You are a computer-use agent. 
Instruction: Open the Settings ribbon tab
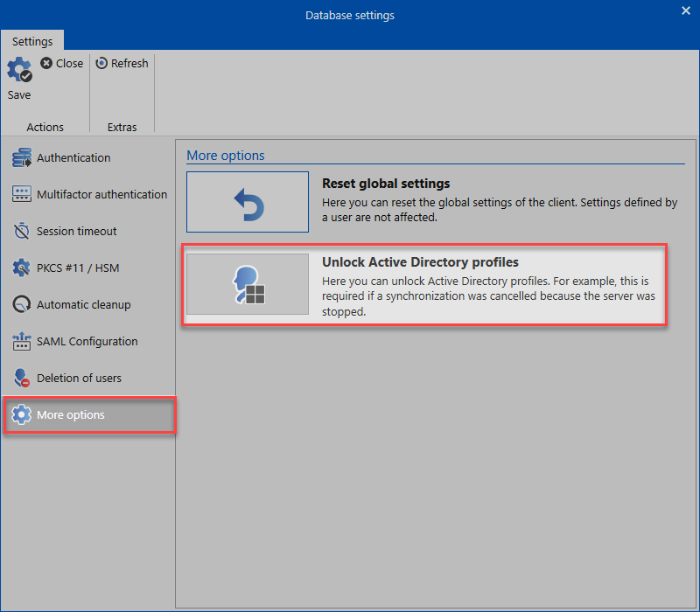pos(32,41)
